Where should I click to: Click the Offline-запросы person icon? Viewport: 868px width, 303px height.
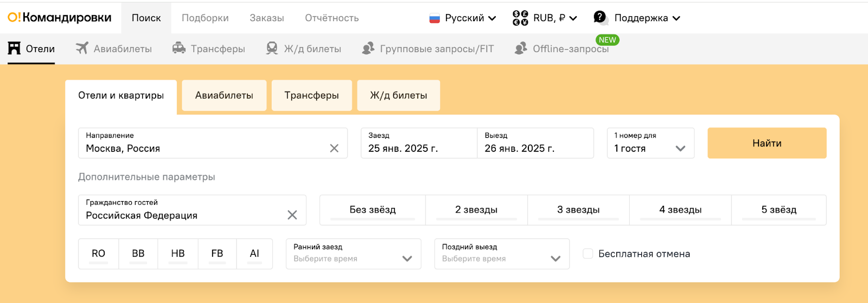point(521,48)
